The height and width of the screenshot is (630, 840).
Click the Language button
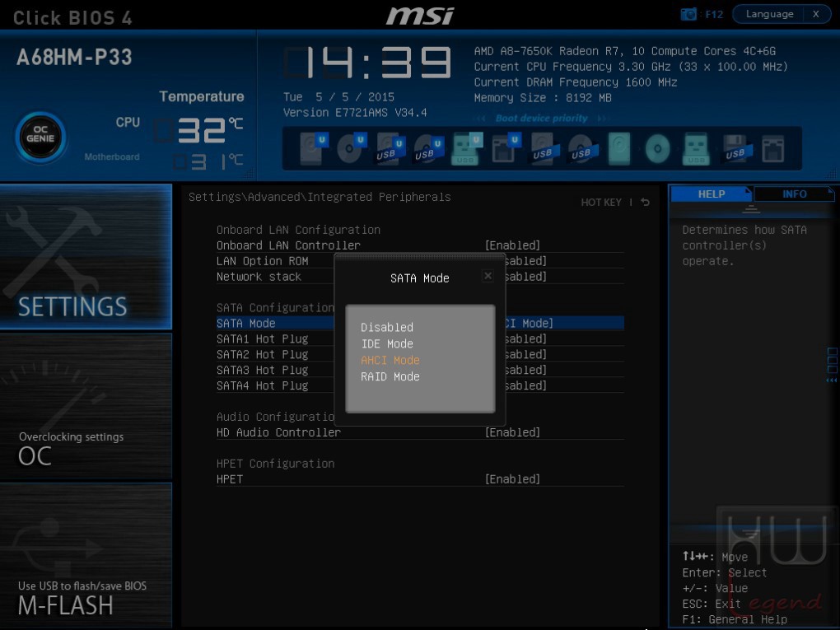[x=769, y=14]
